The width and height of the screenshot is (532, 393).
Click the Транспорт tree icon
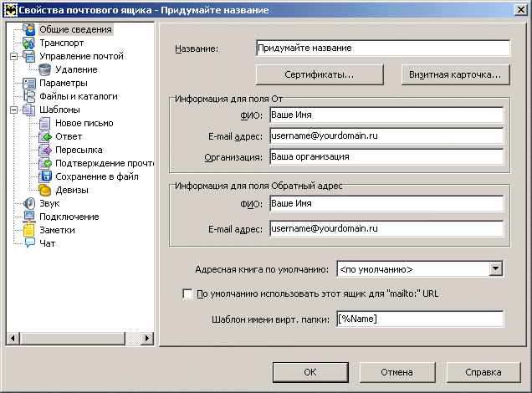point(28,43)
